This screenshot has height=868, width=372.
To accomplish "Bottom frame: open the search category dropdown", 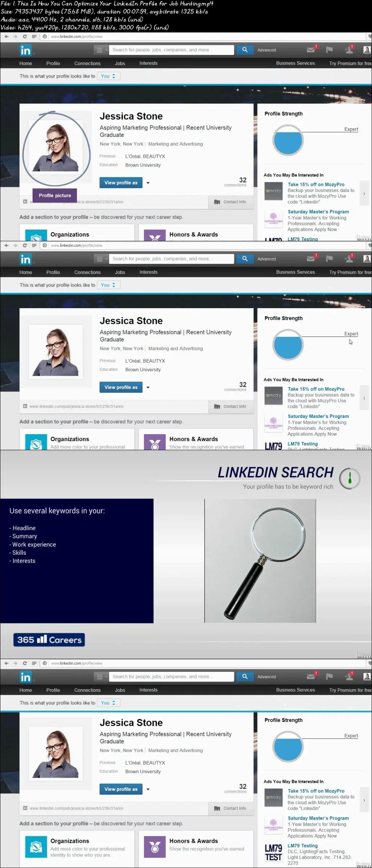I will [x=101, y=677].
